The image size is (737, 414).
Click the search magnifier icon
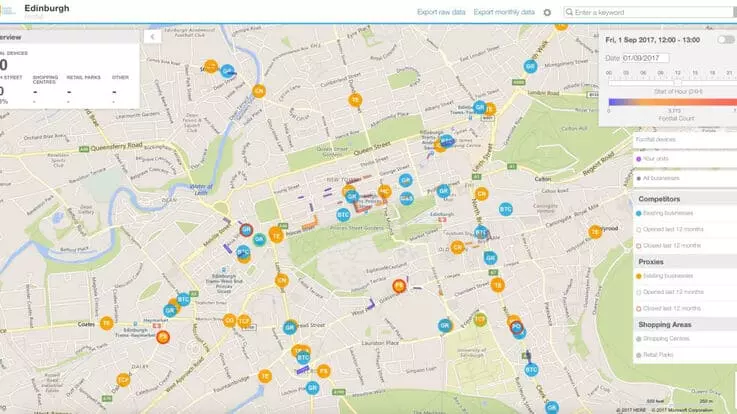[x=569, y=12]
